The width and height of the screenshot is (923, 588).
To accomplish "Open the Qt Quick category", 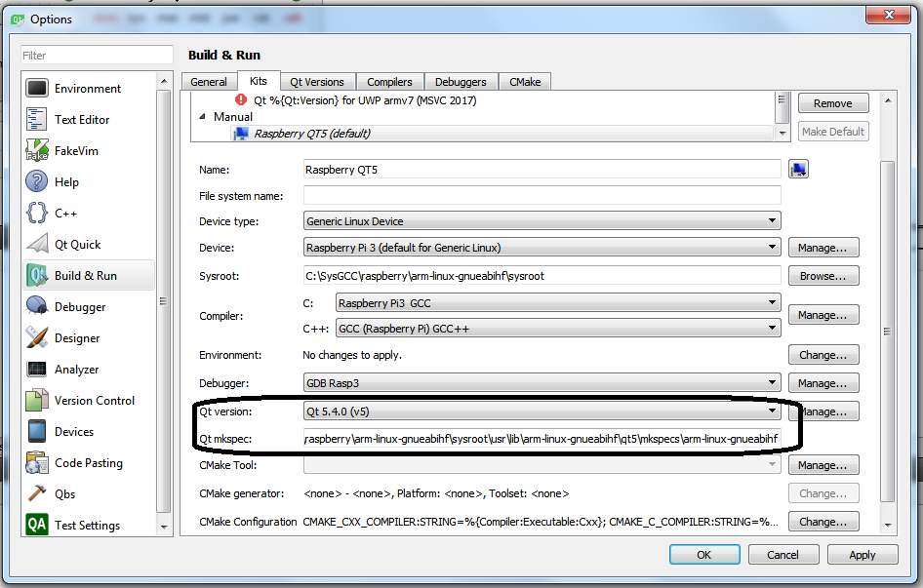I will pos(88,244).
